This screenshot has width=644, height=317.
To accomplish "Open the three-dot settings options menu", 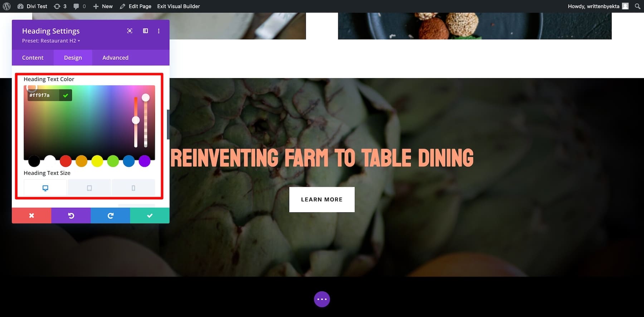I will point(159,31).
